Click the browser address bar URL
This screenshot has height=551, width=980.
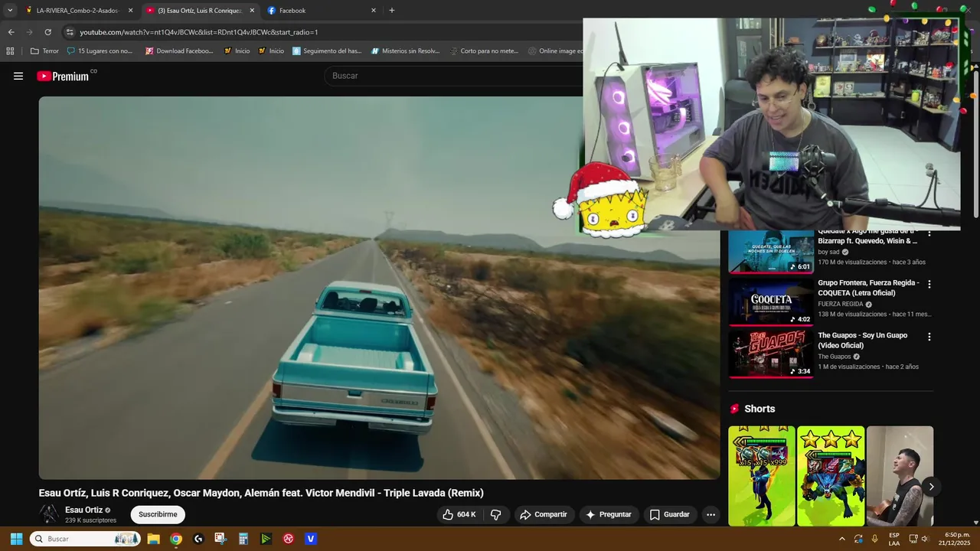pos(199,32)
